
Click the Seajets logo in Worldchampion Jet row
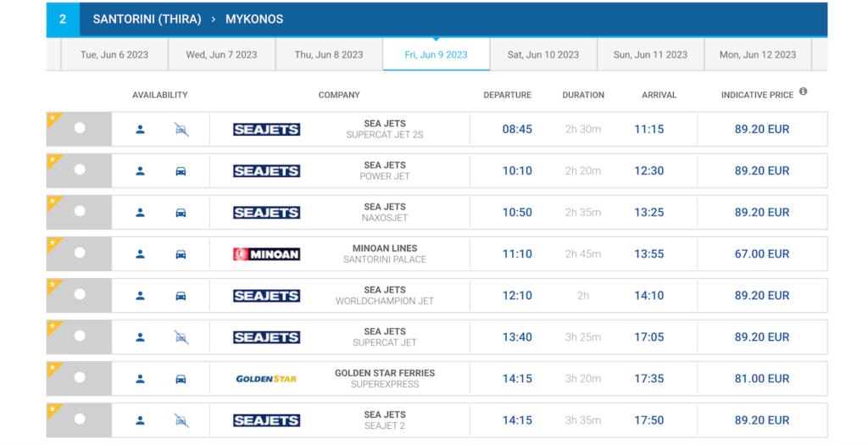[x=267, y=296]
